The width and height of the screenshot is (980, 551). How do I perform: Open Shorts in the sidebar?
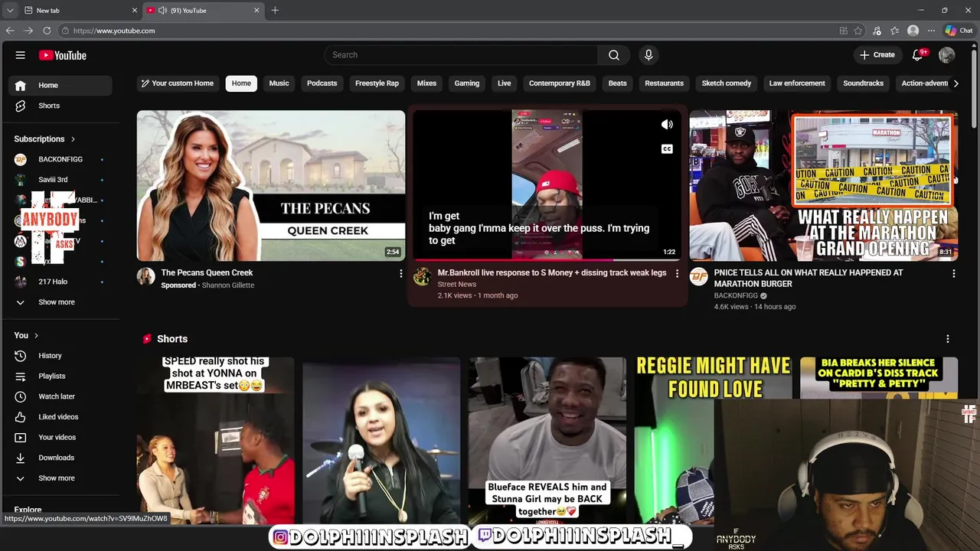coord(61,106)
